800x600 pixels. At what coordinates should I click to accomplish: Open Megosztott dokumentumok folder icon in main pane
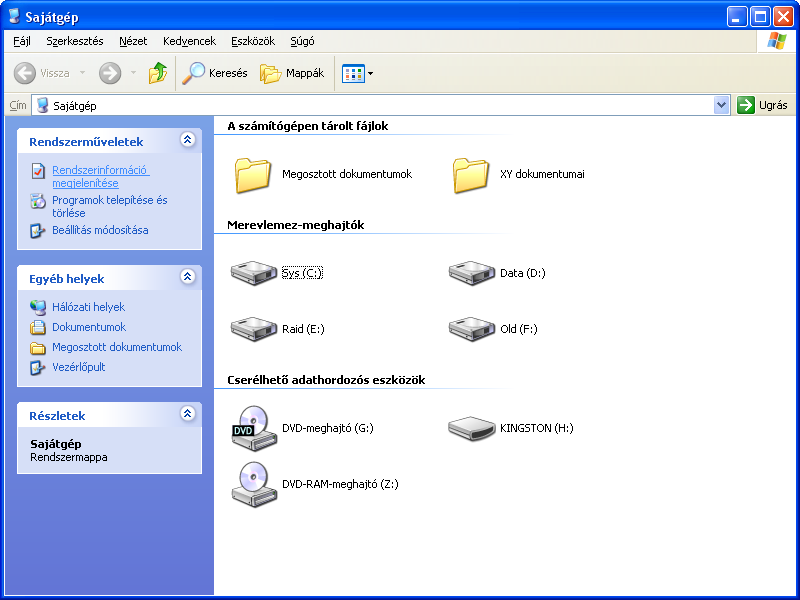pyautogui.click(x=253, y=175)
